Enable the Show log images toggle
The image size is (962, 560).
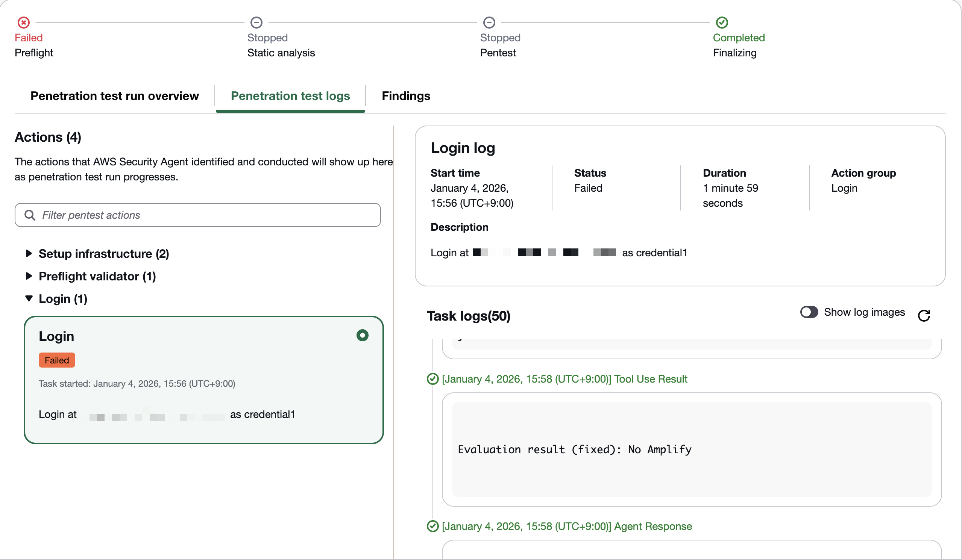click(809, 312)
